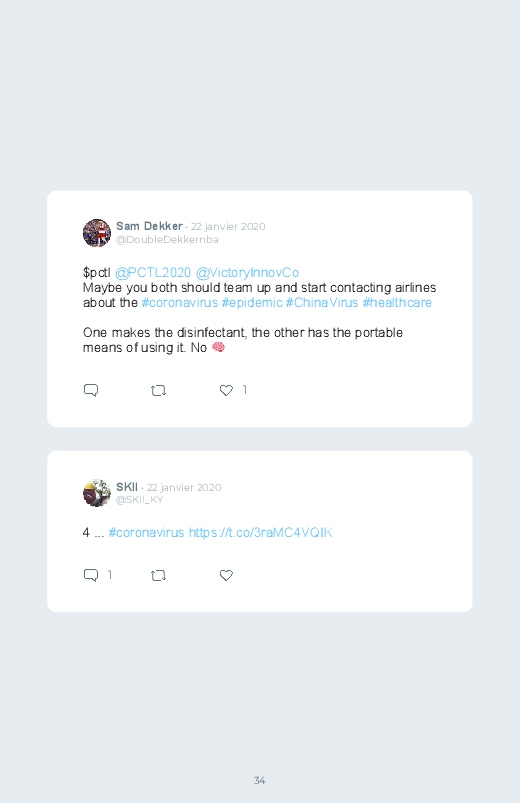This screenshot has height=803, width=520.
Task: Click the @SKII_KY handle
Action: [x=139, y=500]
